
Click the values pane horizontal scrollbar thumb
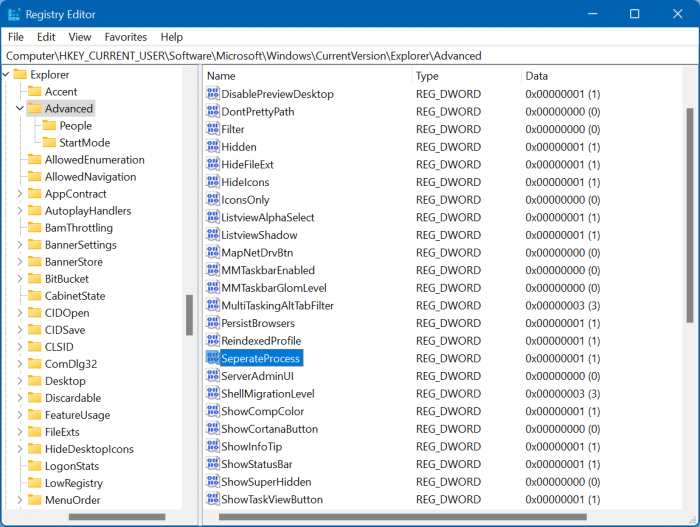tap(403, 517)
